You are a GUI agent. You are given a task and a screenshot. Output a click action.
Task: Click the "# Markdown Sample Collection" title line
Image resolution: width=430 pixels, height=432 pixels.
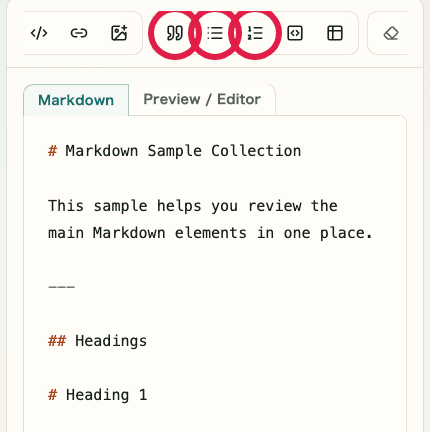click(175, 151)
